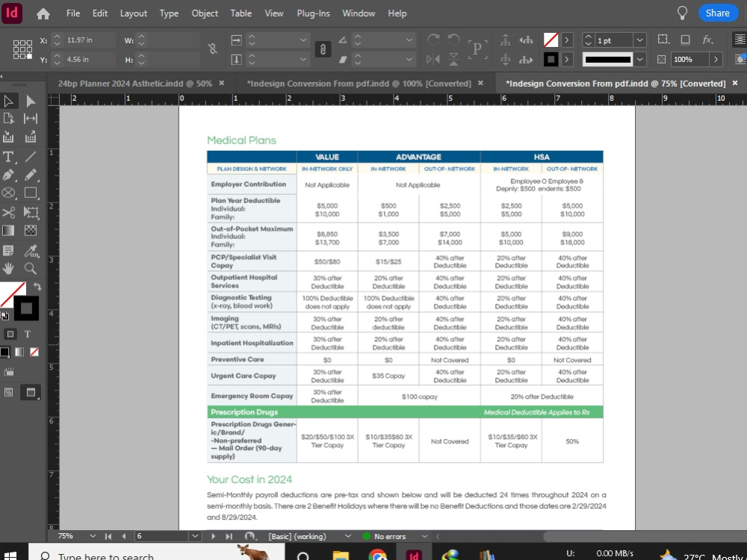Choose the Scissors tool
The image size is (747, 560).
click(10, 213)
